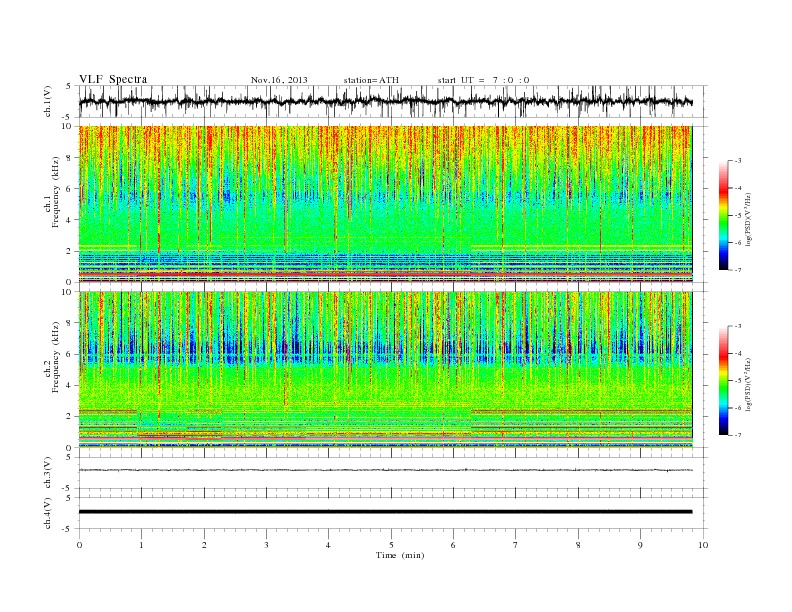Click the 'ch.1(V)' waveform axis label
Viewport: 792px width, 612px height.
click(48, 101)
